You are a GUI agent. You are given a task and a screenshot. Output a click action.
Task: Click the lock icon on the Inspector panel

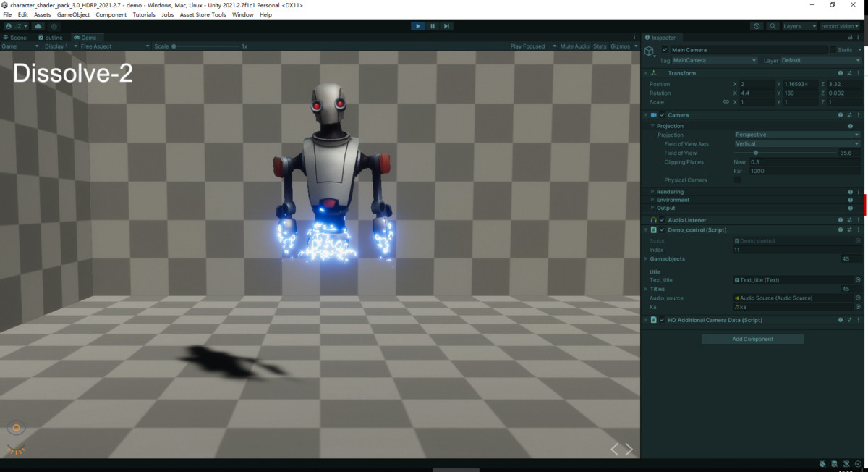tap(852, 37)
